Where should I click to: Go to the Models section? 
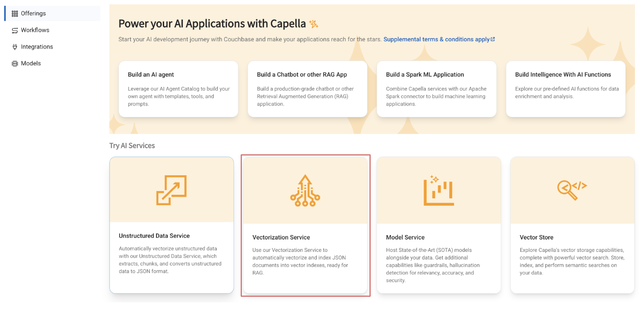pyautogui.click(x=52, y=63)
